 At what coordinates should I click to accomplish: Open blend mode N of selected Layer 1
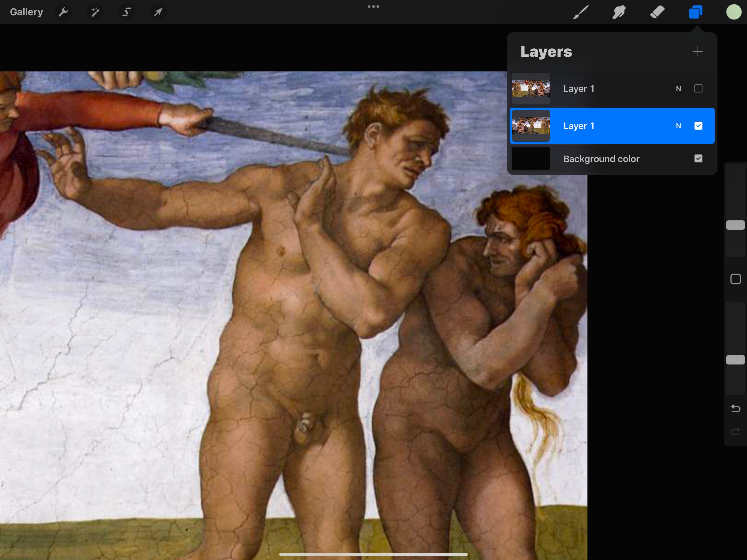coord(678,126)
